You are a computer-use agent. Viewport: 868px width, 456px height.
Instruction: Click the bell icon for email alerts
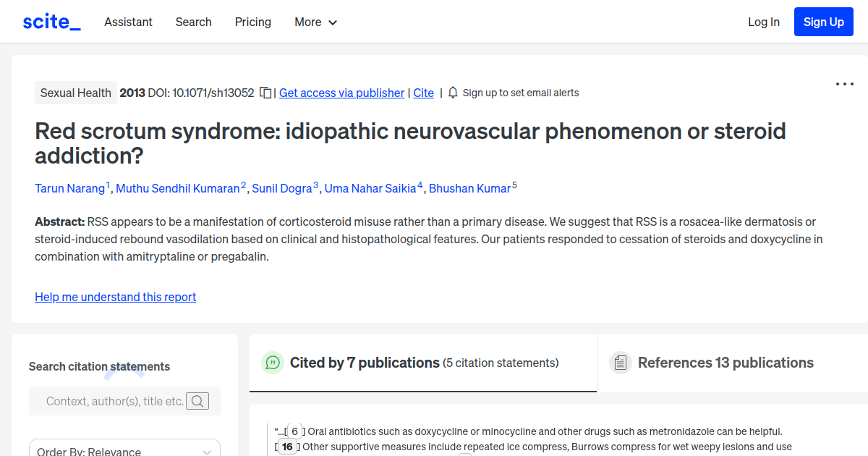tap(452, 93)
